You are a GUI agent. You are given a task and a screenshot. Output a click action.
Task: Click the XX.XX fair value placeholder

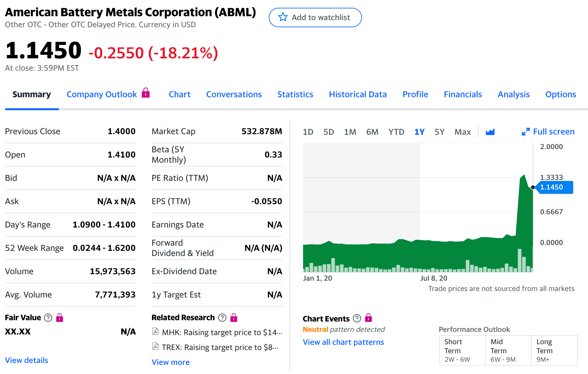(18, 332)
